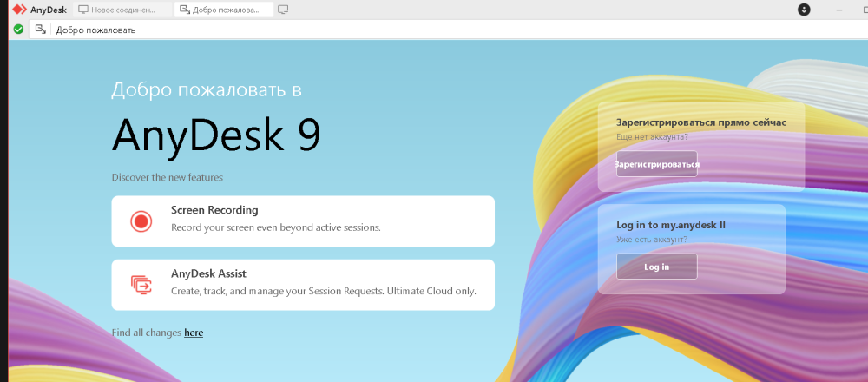Click the Зарегистрироваться button

656,164
